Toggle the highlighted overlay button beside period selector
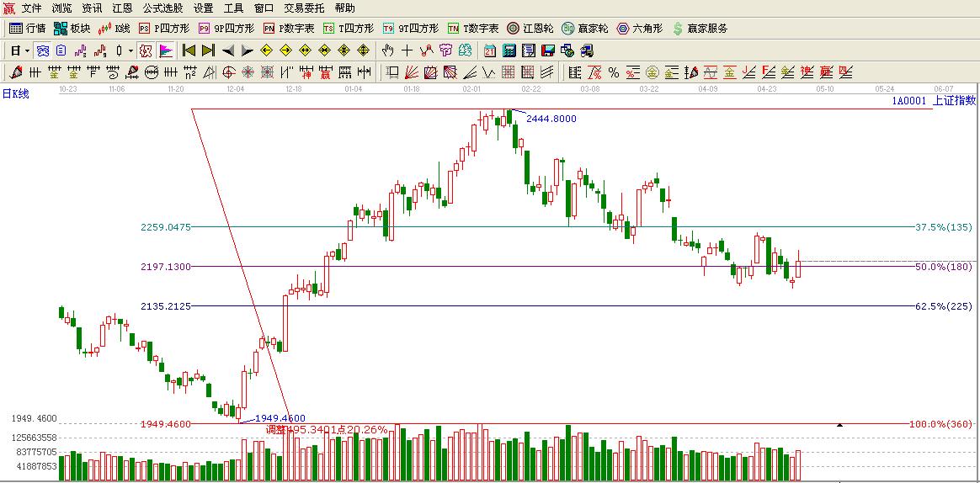The width and height of the screenshot is (980, 483). coord(43,50)
